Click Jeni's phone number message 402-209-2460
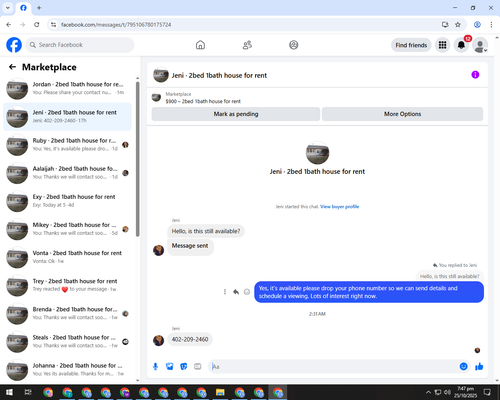The height and width of the screenshot is (400, 500). (190, 339)
